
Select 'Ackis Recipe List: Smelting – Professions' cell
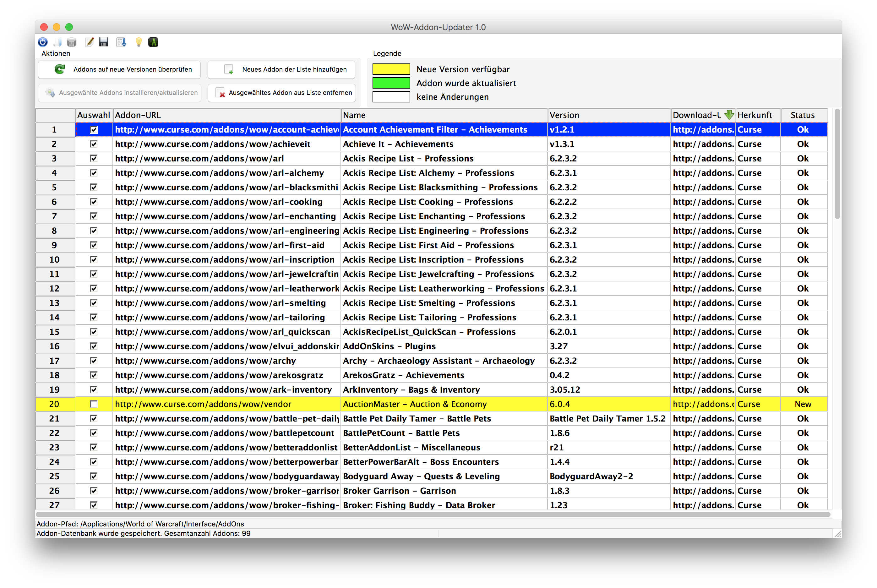tap(444, 303)
